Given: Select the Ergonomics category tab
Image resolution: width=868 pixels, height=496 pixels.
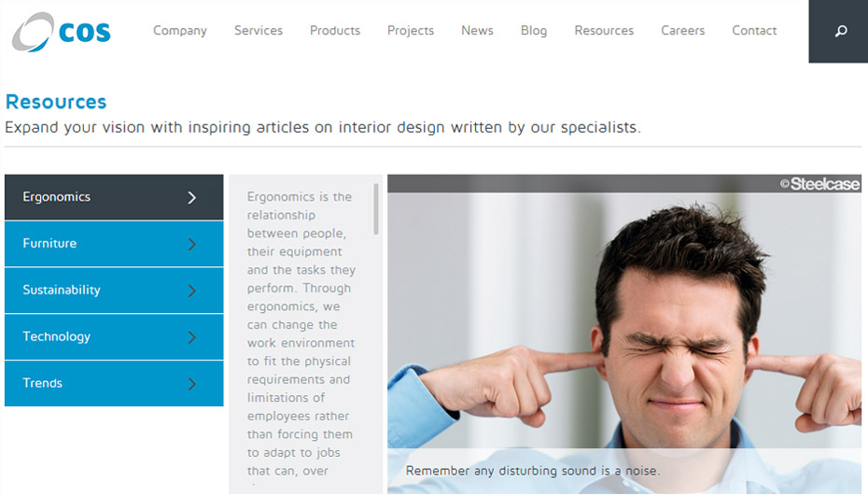Looking at the screenshot, I should 114,197.
